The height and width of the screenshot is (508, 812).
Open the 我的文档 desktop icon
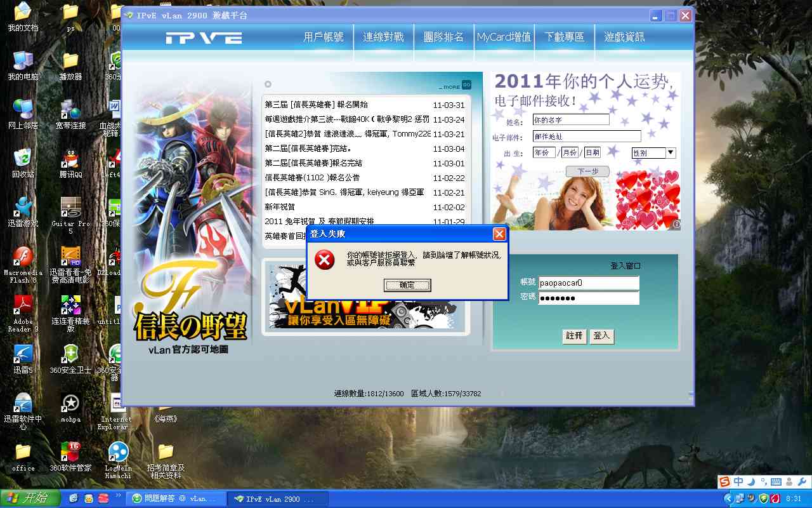point(23,18)
